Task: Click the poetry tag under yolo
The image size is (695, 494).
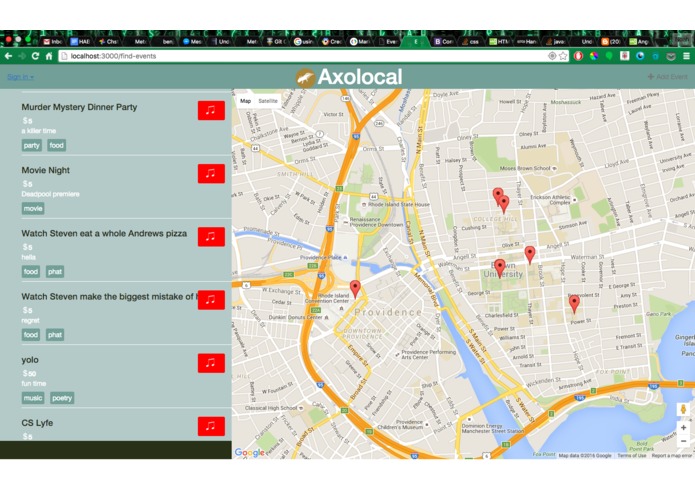Action: (62, 398)
